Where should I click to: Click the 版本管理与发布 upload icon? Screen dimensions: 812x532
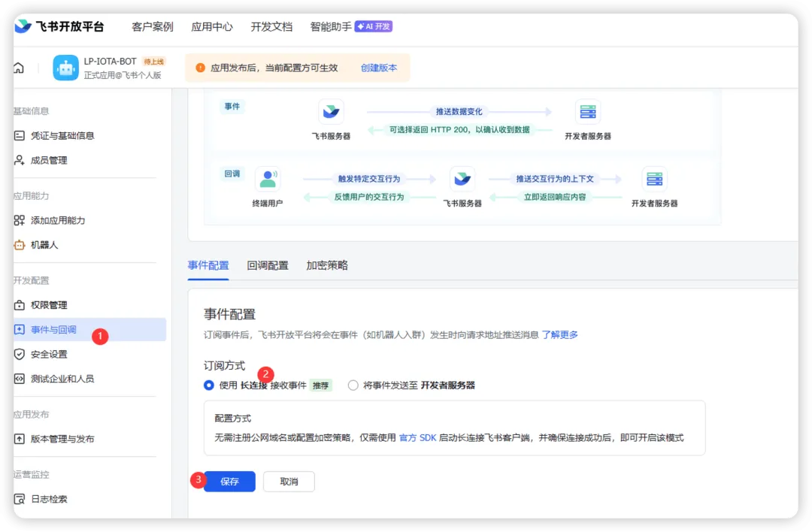(x=19, y=439)
